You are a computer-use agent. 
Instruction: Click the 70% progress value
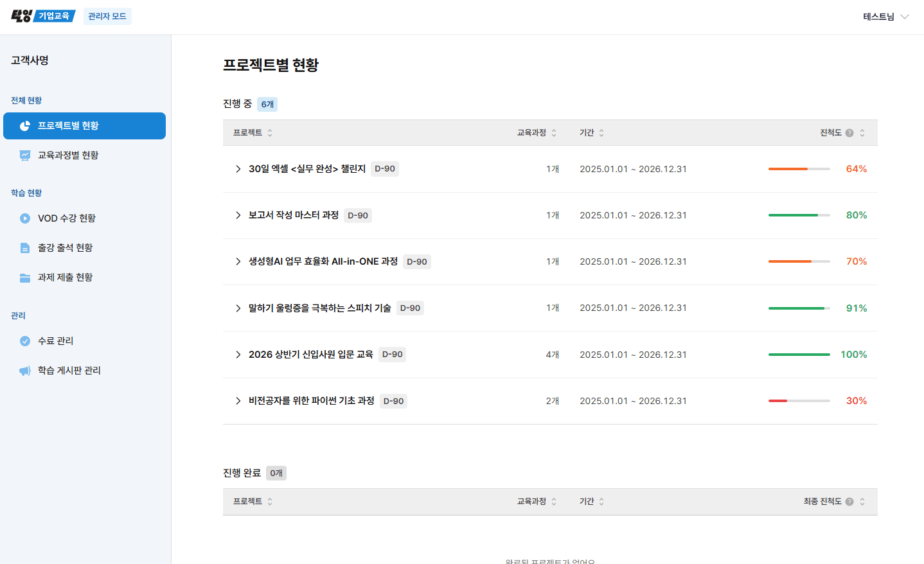pos(857,261)
